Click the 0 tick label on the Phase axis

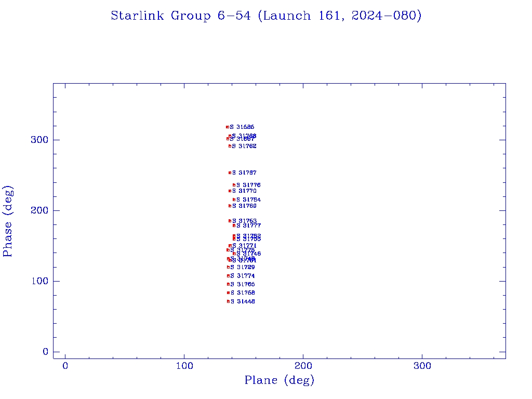(x=46, y=352)
